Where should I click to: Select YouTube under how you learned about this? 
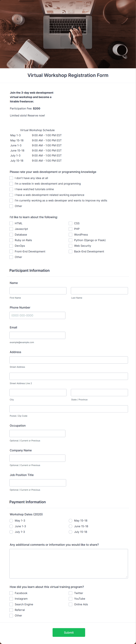click(x=71, y=599)
